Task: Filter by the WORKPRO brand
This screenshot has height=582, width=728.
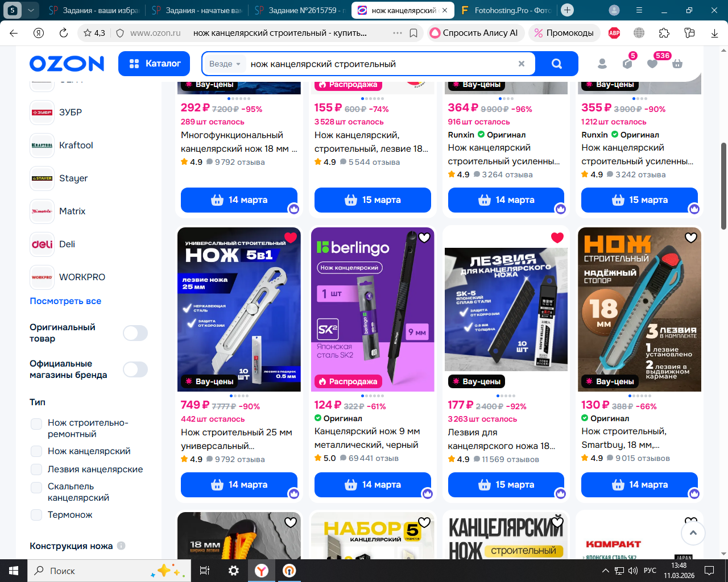Action: [68, 277]
